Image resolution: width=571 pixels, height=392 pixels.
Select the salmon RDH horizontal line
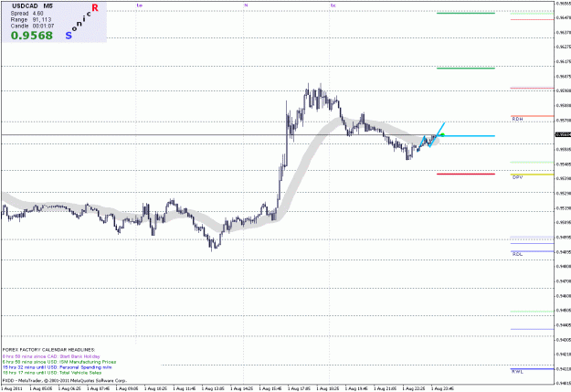(532, 116)
